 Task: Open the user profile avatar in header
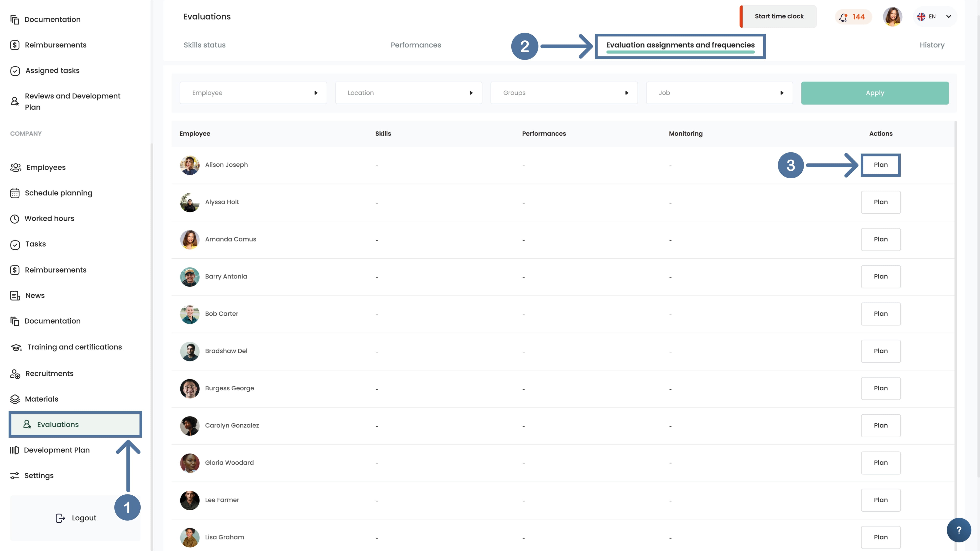coord(892,17)
